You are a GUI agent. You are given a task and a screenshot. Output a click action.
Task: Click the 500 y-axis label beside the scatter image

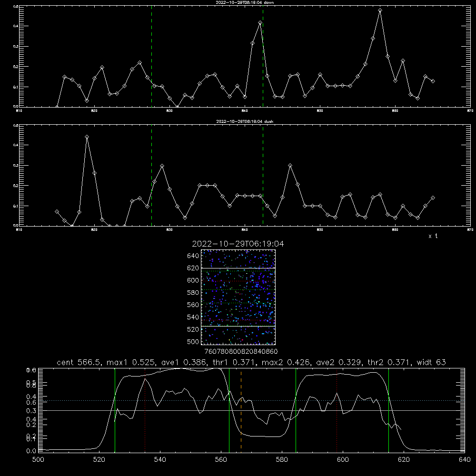point(193,341)
